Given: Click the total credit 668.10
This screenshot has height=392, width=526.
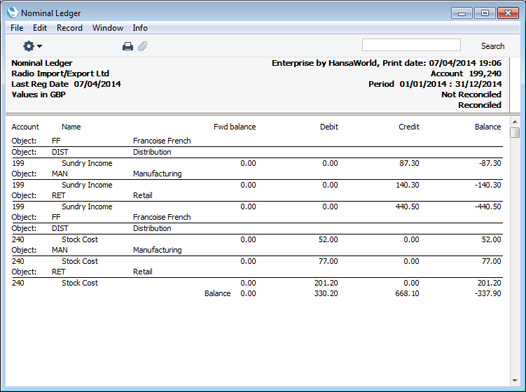Looking at the screenshot, I should 407,293.
